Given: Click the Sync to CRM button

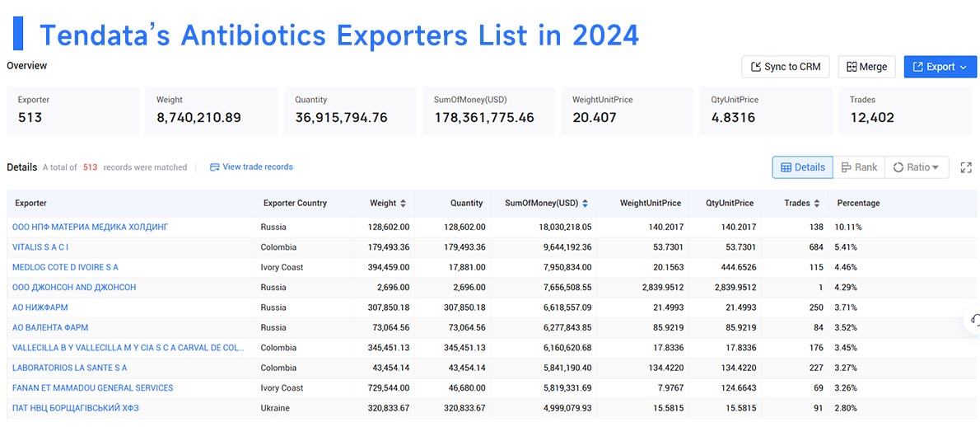Looking at the screenshot, I should 785,67.
